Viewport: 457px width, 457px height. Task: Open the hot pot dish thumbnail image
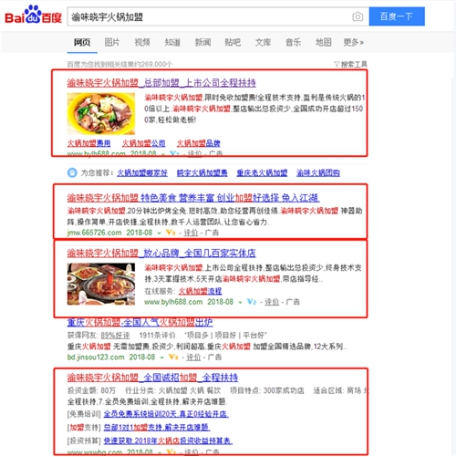pos(101,284)
